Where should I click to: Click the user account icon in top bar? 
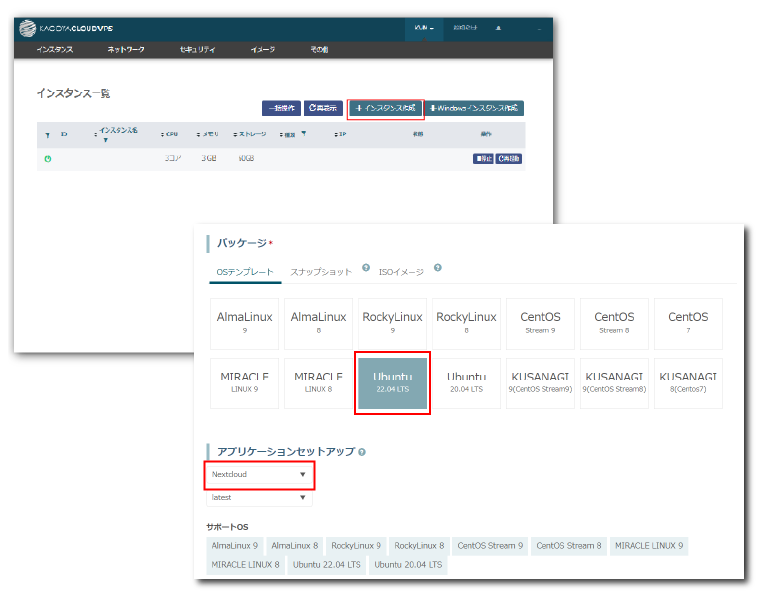pyautogui.click(x=498, y=28)
